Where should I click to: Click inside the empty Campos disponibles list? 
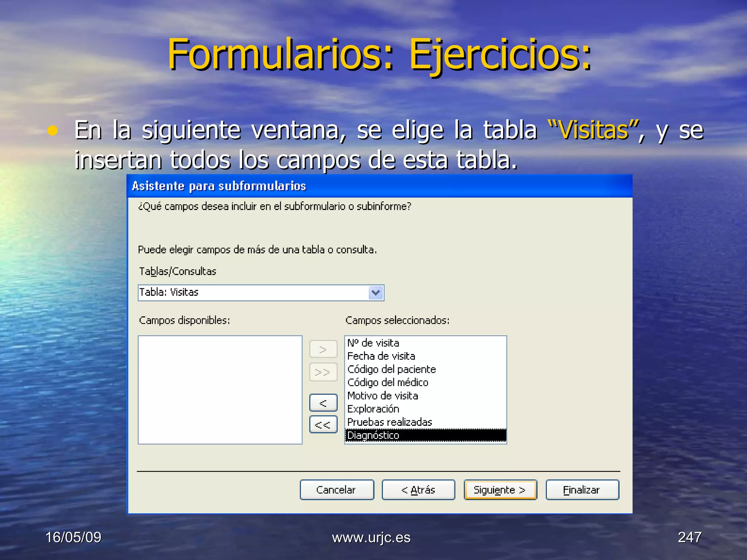(220, 389)
